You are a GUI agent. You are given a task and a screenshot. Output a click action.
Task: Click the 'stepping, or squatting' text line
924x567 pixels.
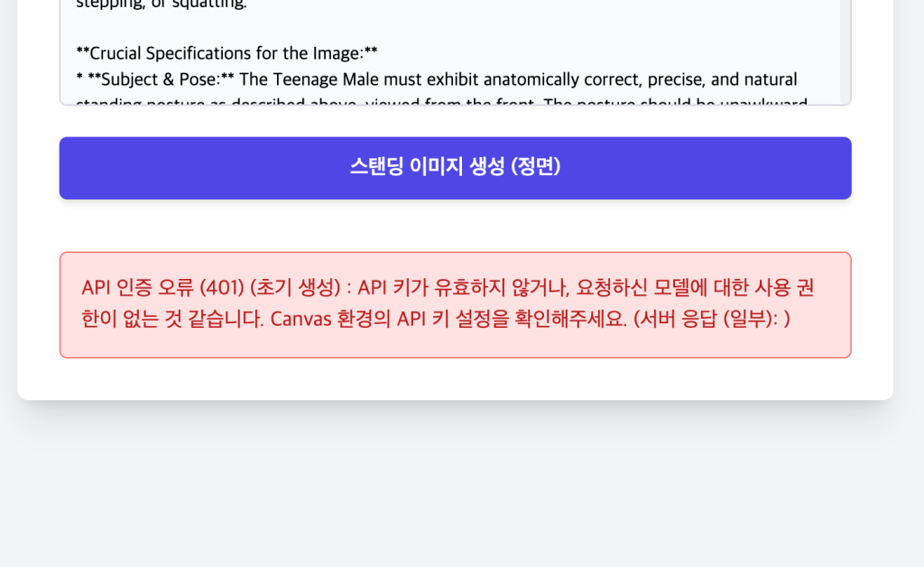click(x=161, y=5)
